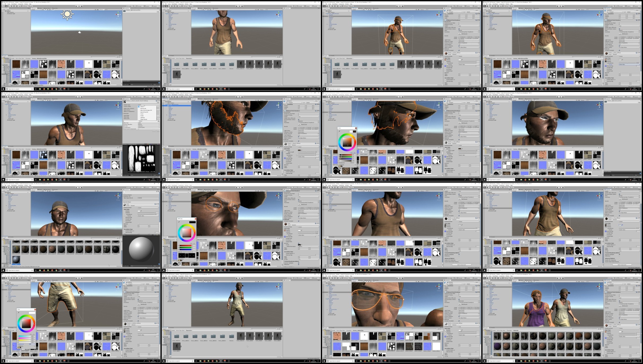Click the white camera gizmo below the sun
Image resolution: width=643 pixels, height=364 pixels.
79,32
